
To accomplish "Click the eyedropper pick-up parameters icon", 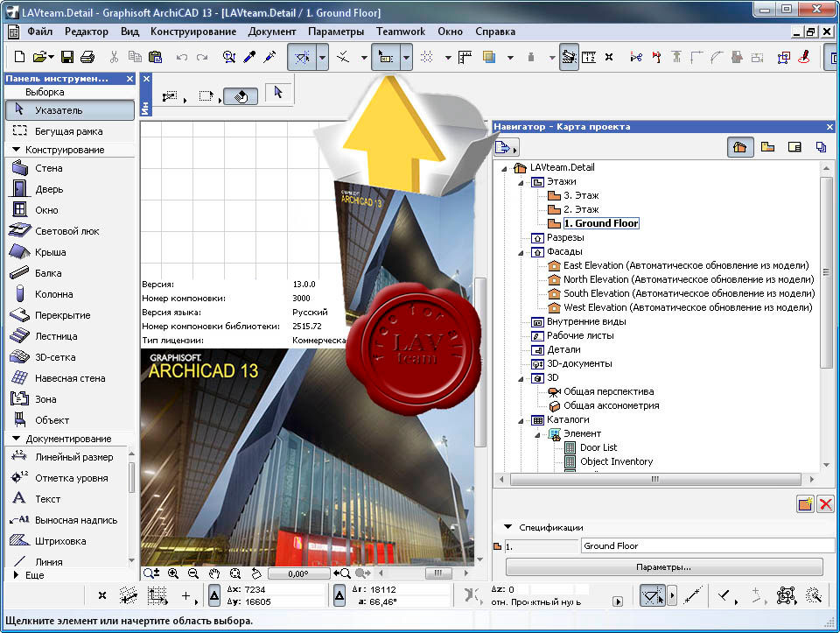I will pyautogui.click(x=249, y=57).
